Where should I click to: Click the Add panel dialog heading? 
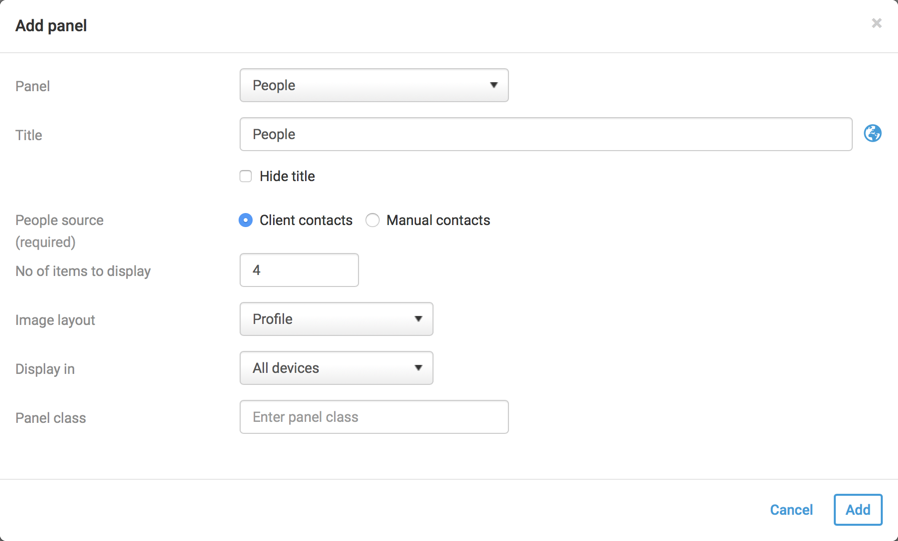[51, 26]
